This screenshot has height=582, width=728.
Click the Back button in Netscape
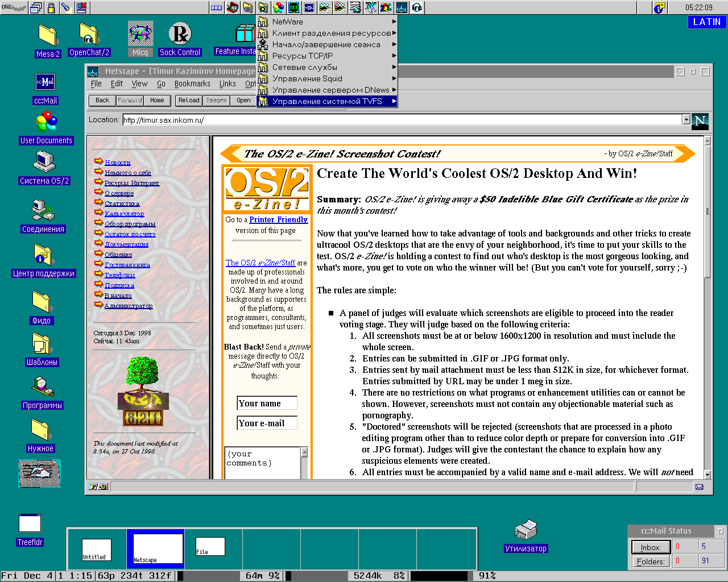pos(102,101)
